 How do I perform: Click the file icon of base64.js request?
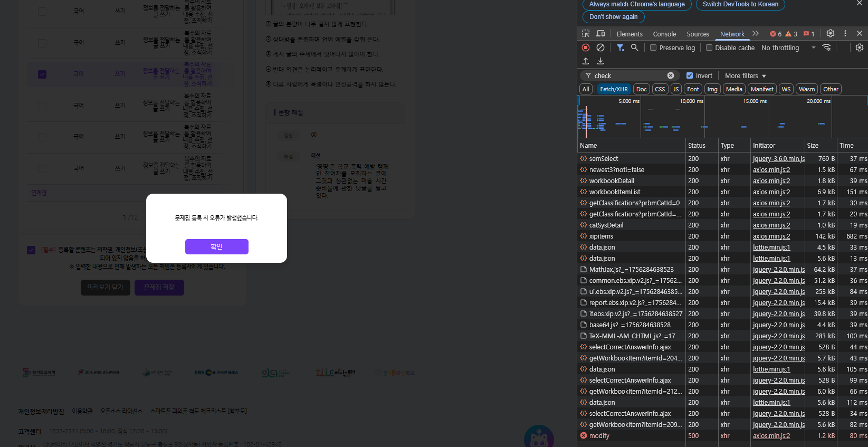click(584, 325)
